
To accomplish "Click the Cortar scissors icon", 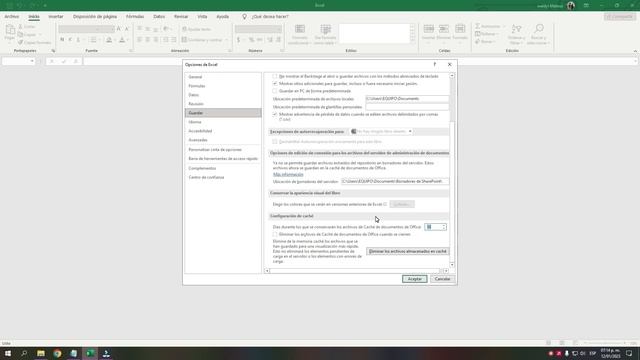I will [x=20, y=27].
